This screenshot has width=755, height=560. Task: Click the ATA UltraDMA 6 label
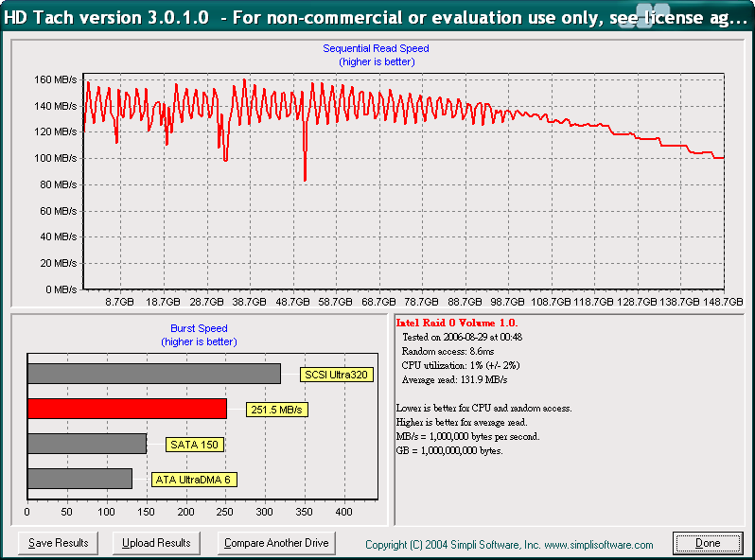[x=194, y=480]
